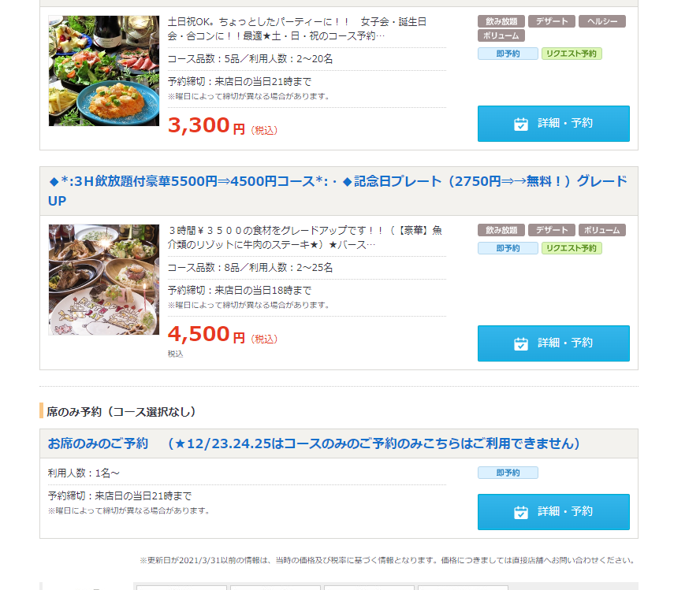Select 飲み放題 tag on the 3,300円 course
This screenshot has height=590, width=700.
(x=501, y=21)
